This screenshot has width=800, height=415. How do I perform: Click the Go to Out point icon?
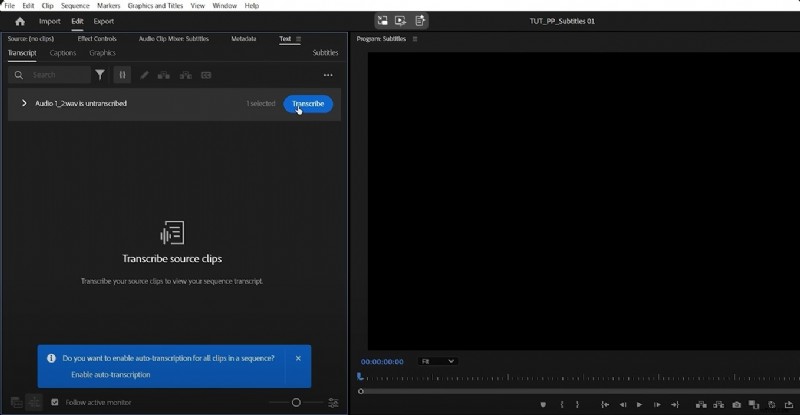click(x=675, y=405)
